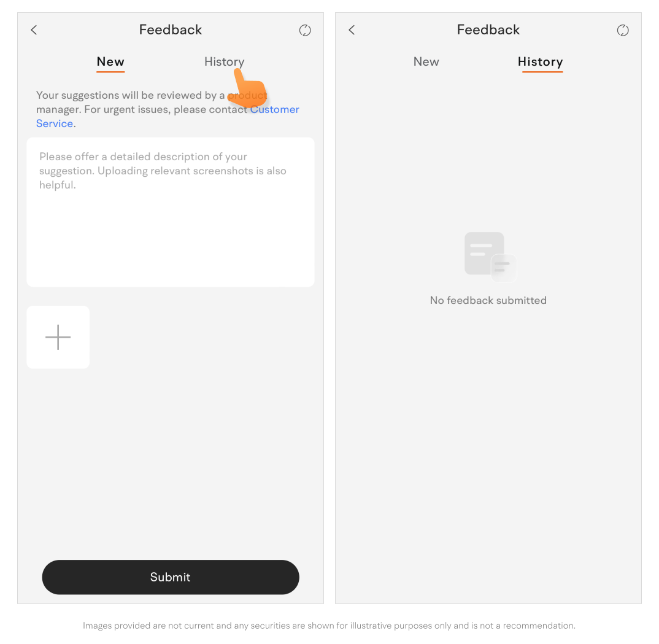Tap the refresh icon on the empty-history screen
The image size is (659, 644).
tap(622, 30)
